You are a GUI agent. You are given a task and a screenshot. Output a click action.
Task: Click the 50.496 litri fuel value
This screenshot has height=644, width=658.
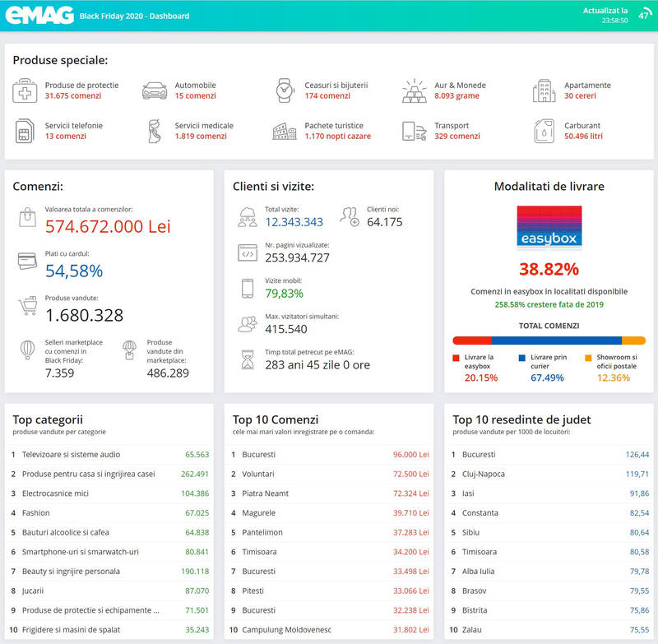click(x=583, y=137)
